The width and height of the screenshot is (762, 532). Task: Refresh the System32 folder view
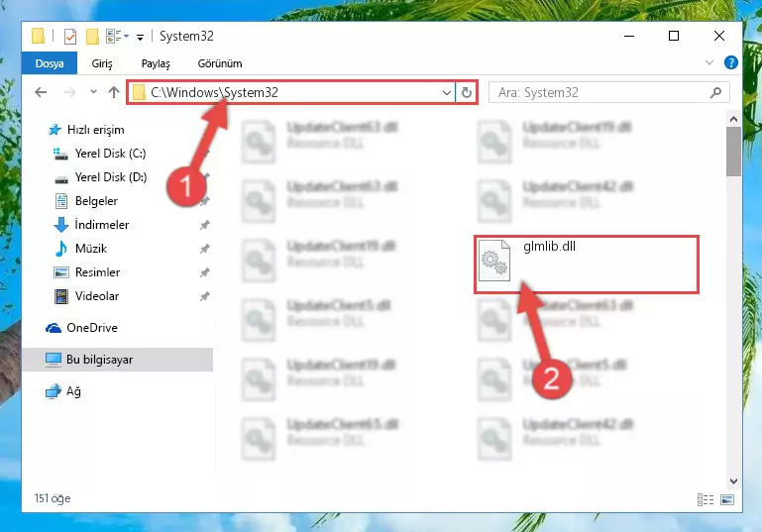(x=466, y=92)
